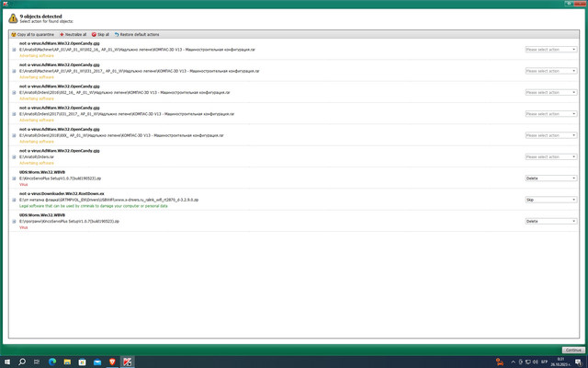Click file icon of RootDown.ex ralink driver row
Viewport: 588px width, 368px height.
click(14, 200)
